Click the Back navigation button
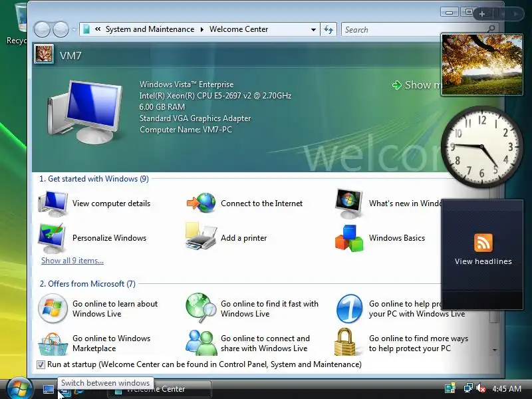 point(42,29)
